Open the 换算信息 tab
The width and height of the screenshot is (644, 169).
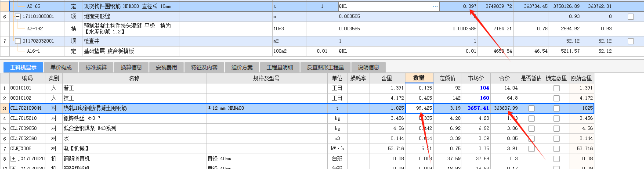tap(131, 68)
